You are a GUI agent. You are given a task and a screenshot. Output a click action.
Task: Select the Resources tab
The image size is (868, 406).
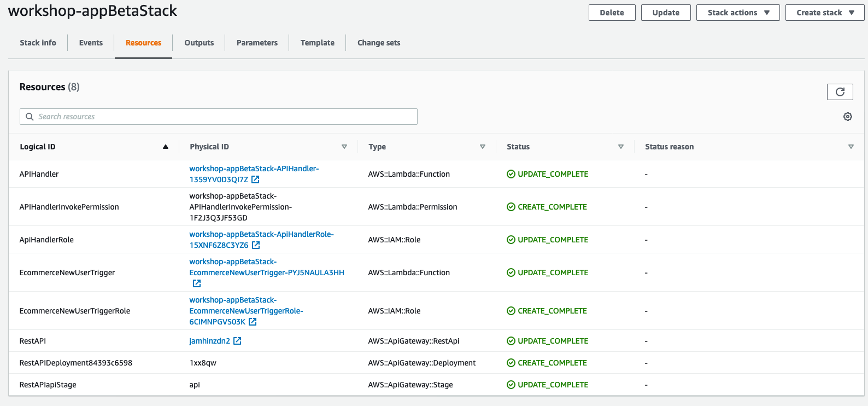coord(143,43)
